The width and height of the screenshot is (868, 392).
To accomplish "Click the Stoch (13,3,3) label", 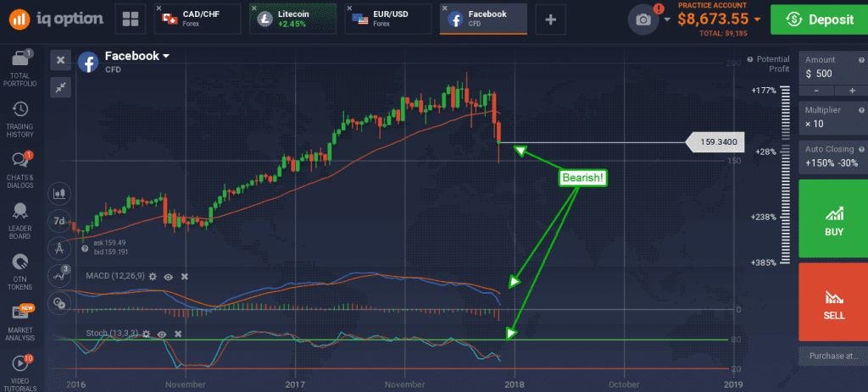I will point(111,334).
